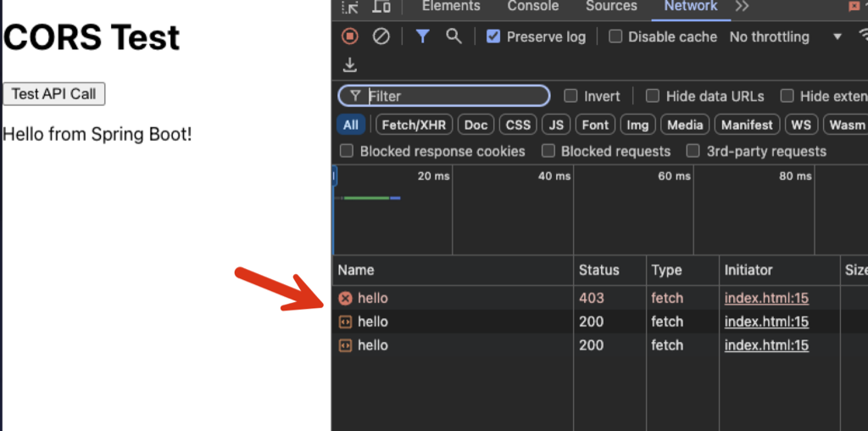Filter requests by WS
Screen dimensions: 868x431
click(x=801, y=125)
